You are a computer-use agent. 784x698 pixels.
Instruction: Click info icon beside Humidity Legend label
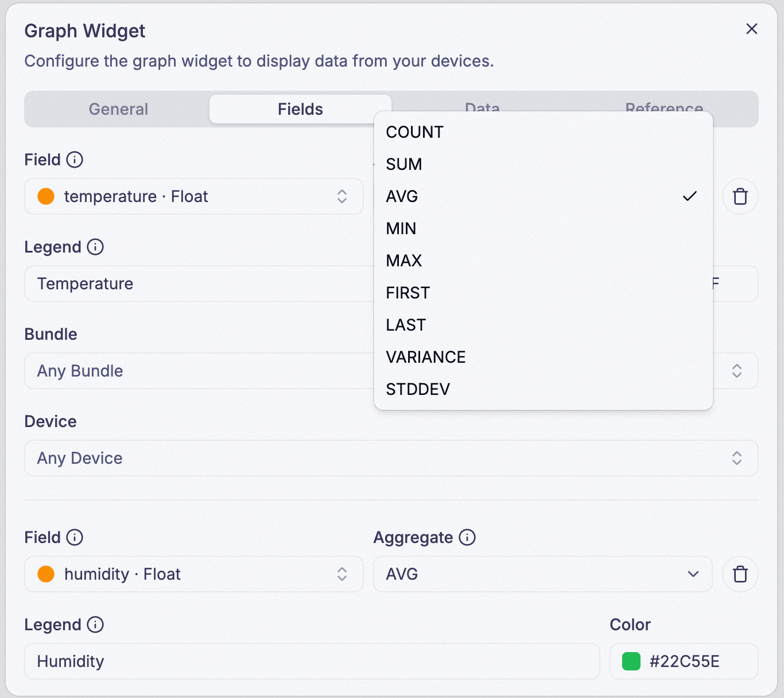tap(95, 625)
